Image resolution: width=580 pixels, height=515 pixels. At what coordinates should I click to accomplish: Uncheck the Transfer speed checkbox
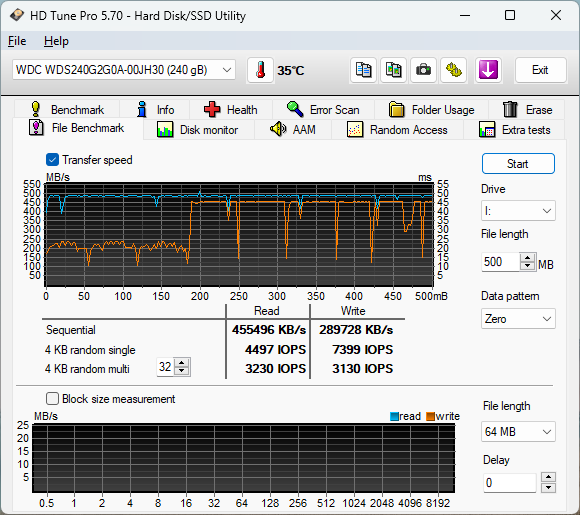tap(52, 160)
